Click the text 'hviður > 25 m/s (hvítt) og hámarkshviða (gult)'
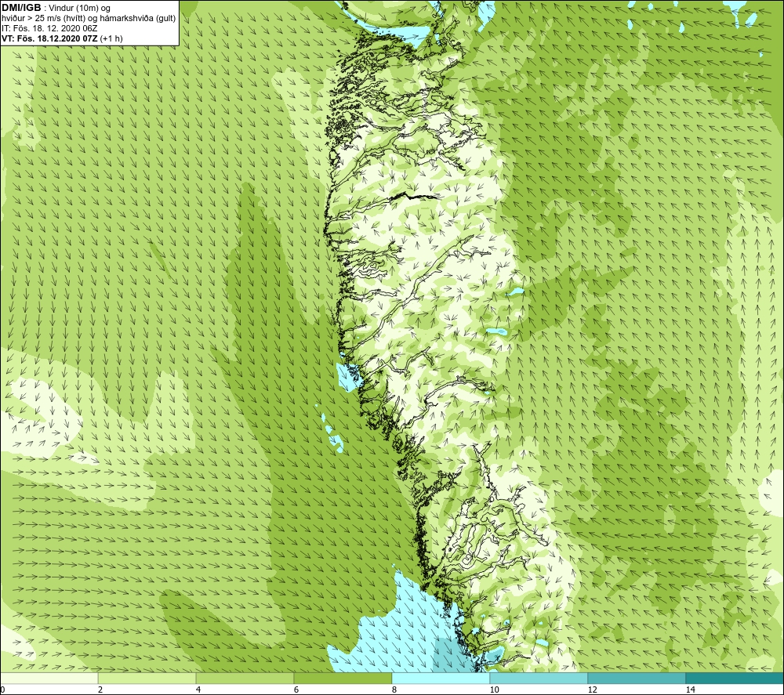The width and height of the screenshot is (784, 695). [x=89, y=19]
